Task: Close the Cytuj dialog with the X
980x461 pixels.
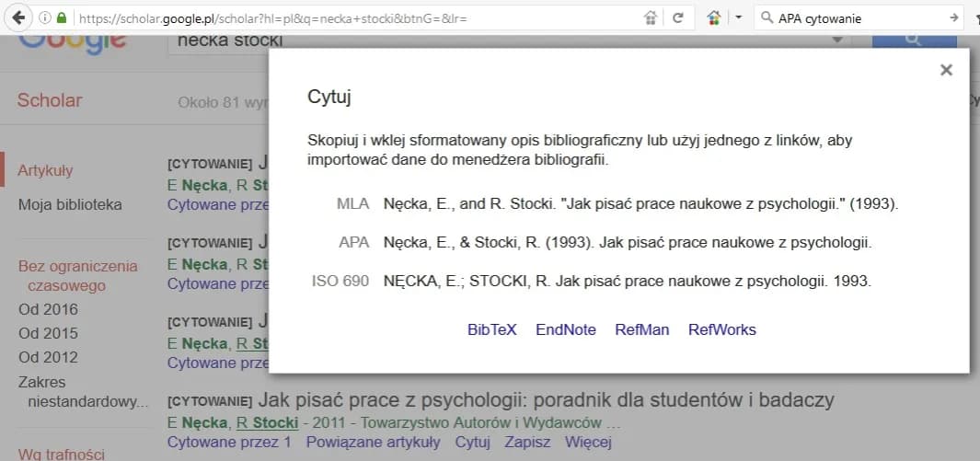Action: point(946,70)
